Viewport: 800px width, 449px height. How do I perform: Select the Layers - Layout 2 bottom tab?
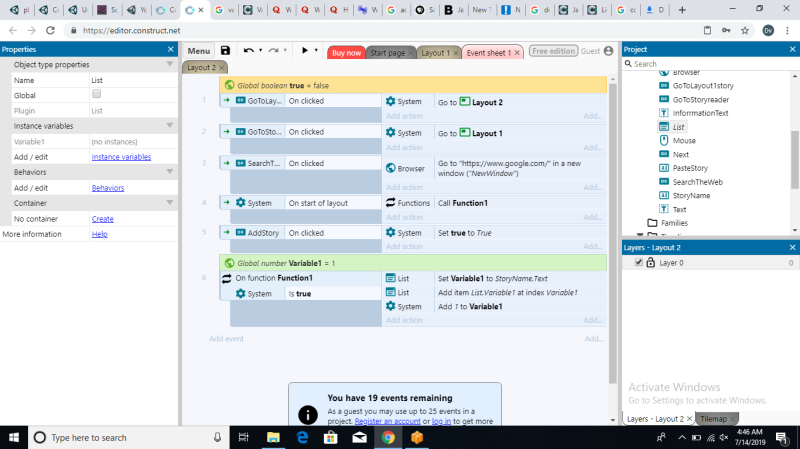[x=655, y=418]
